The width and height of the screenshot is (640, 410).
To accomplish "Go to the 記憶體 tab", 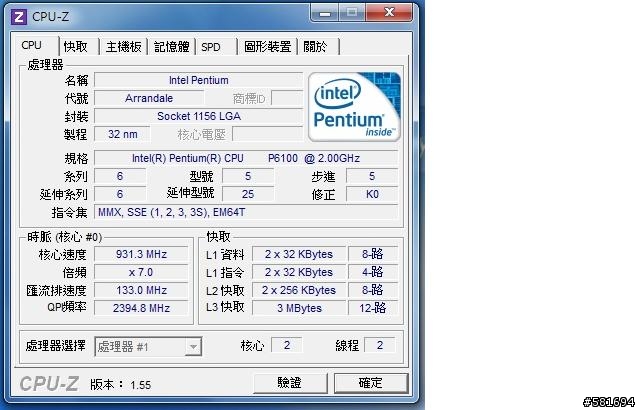I will 172,47.
